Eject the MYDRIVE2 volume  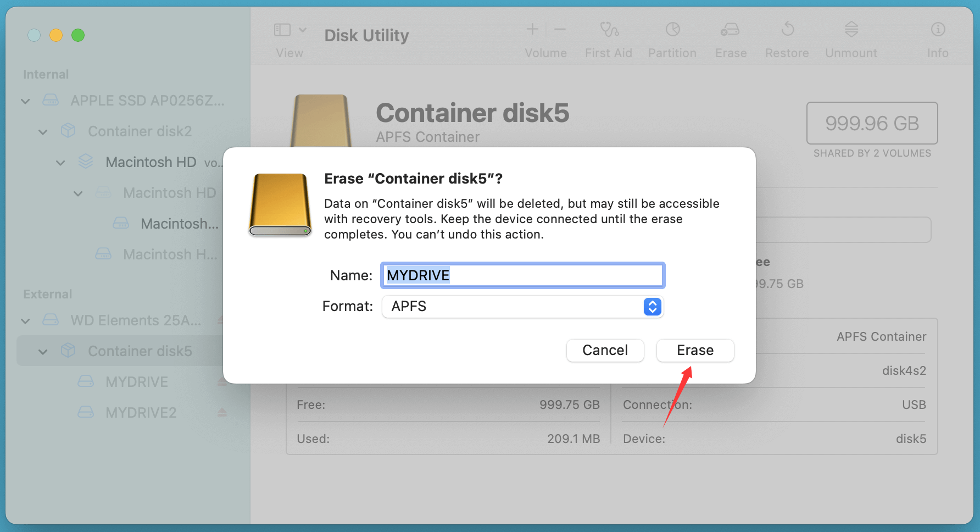tap(222, 412)
